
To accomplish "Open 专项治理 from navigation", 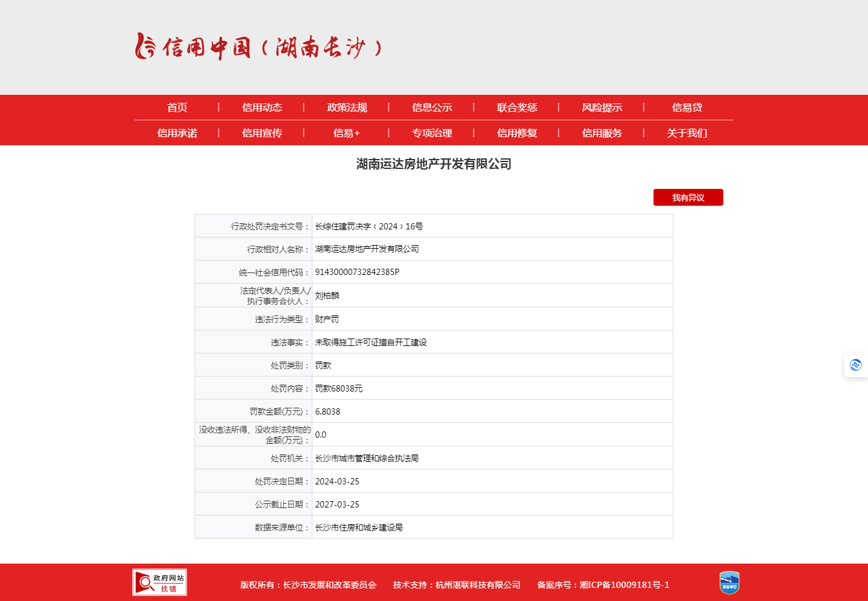I will click(432, 133).
